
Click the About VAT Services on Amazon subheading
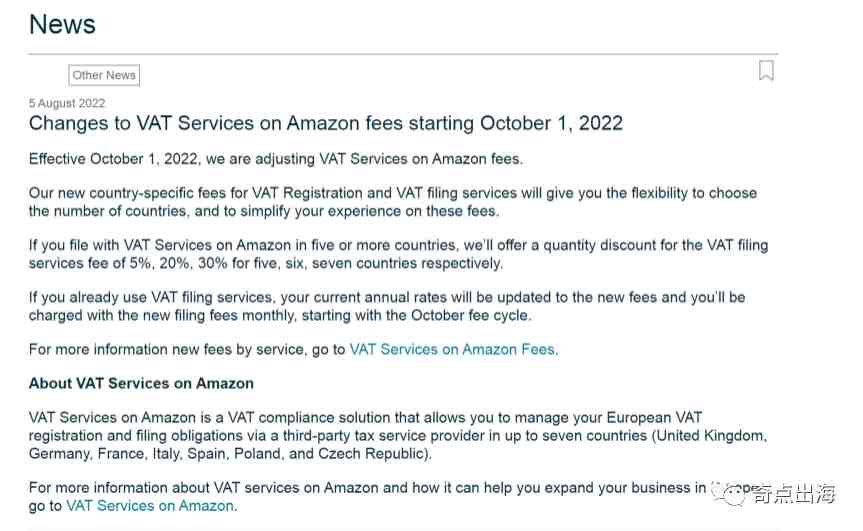pos(141,384)
